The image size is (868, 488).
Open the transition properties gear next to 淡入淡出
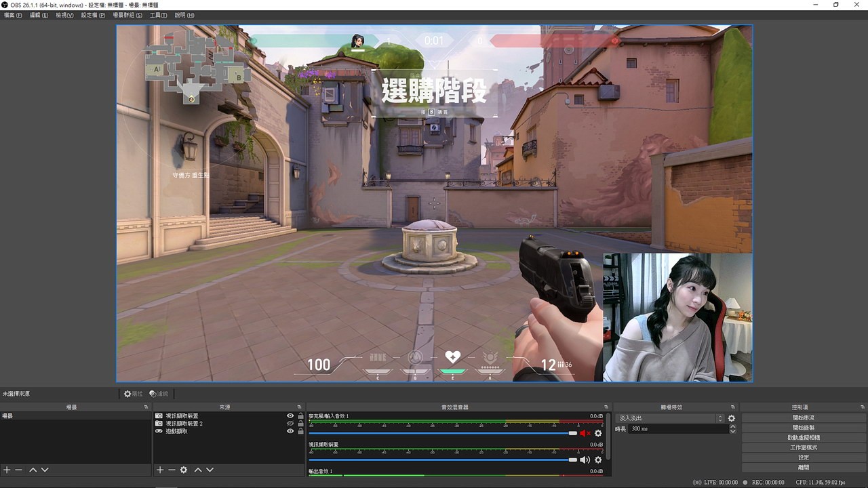click(x=732, y=418)
